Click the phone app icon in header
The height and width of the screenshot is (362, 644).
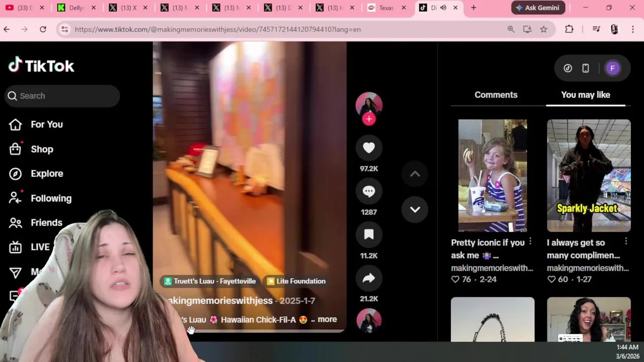point(586,68)
